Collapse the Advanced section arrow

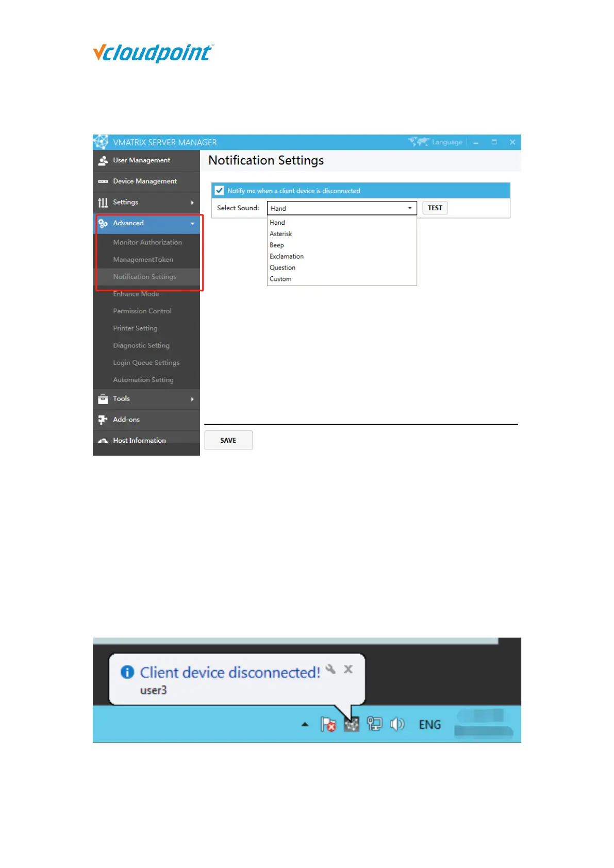(192, 224)
